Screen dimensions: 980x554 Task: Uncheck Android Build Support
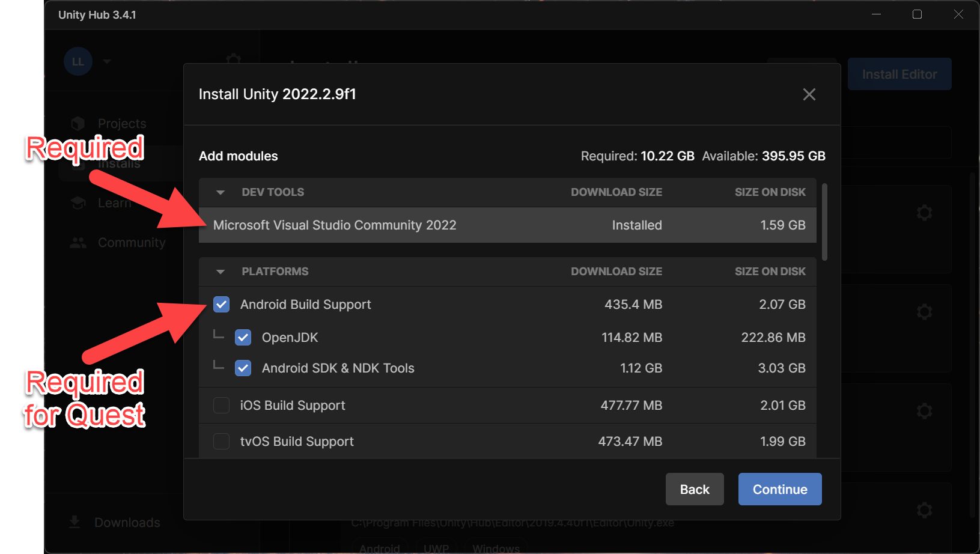(x=222, y=305)
